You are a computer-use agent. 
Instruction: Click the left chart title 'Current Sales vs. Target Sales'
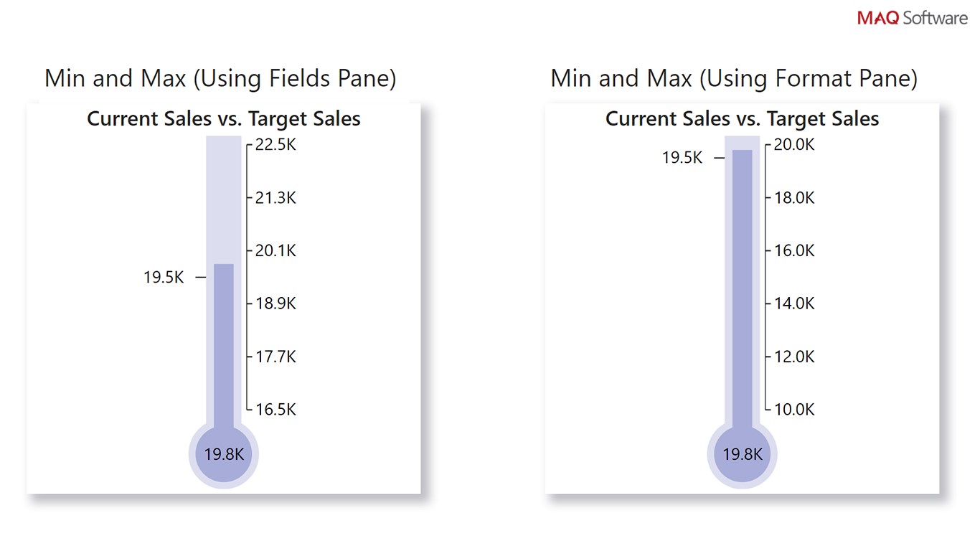[x=224, y=118]
